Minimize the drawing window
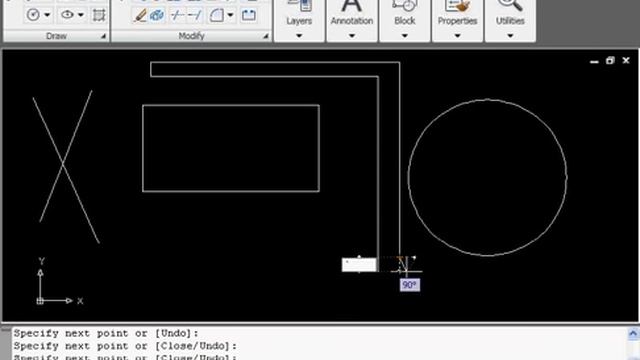The image size is (640, 360). [594, 61]
